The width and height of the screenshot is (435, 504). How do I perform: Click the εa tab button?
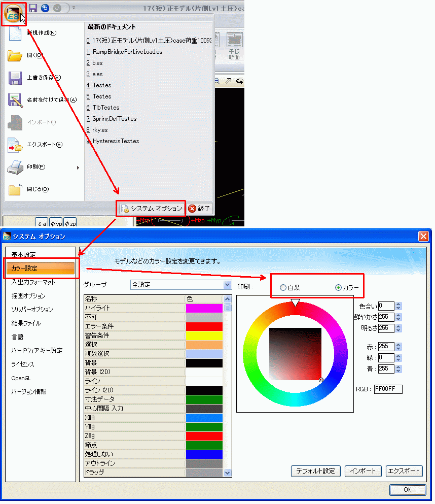point(42,223)
